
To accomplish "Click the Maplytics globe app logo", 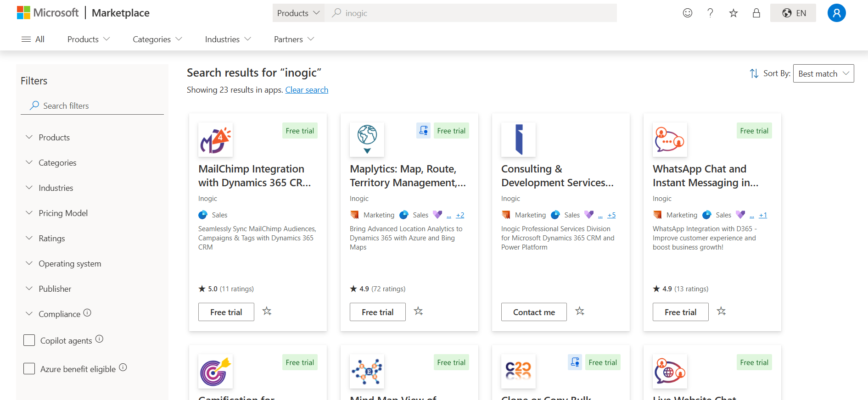I will pos(367,140).
